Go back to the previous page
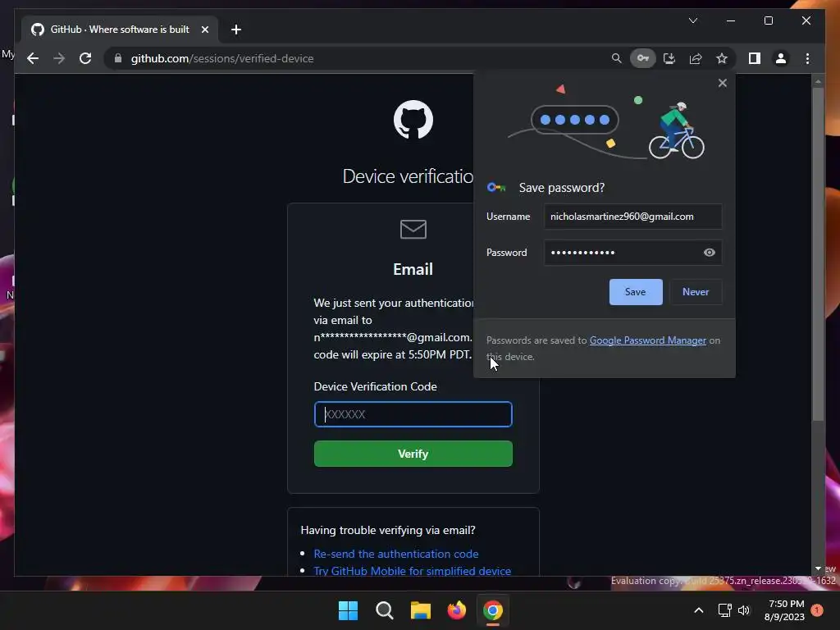Screen dimensions: 840x630 [x=33, y=58]
